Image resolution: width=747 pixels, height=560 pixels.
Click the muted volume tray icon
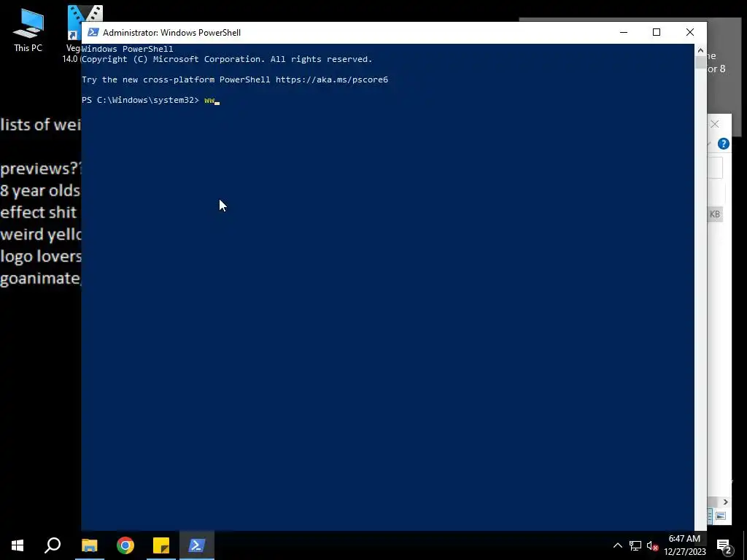coord(652,545)
